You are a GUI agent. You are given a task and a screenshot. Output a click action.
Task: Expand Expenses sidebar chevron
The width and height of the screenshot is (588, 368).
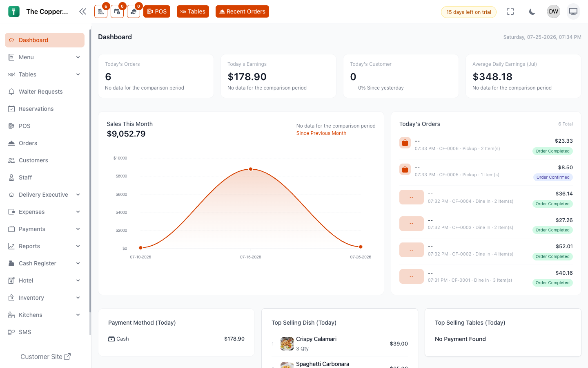(x=78, y=212)
